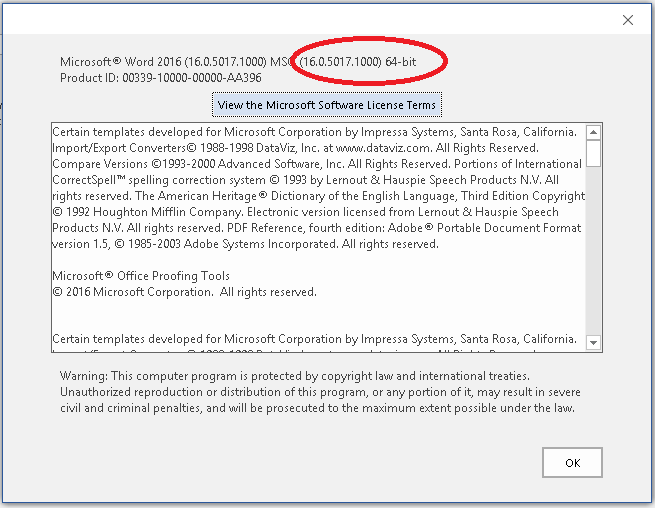655x508 pixels.
Task: Click the CorrectSpell spelling correction line
Action: point(306,180)
